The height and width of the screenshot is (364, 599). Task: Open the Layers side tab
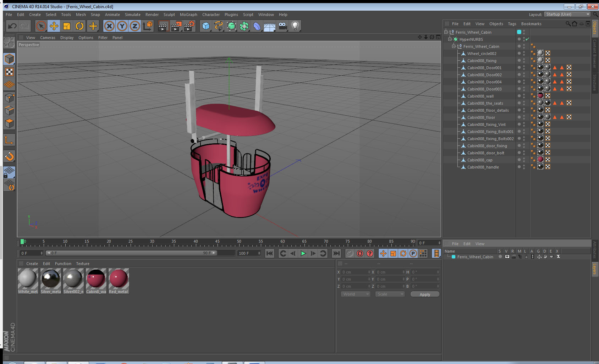point(594,269)
